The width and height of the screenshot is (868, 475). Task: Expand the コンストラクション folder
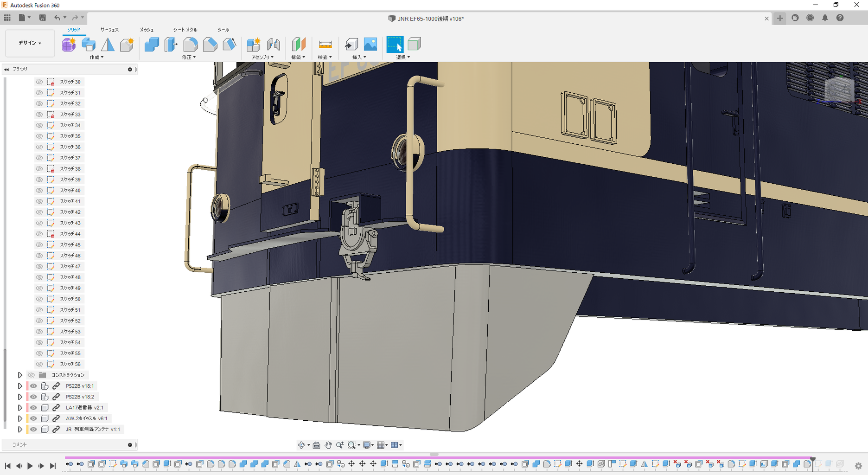(20, 375)
